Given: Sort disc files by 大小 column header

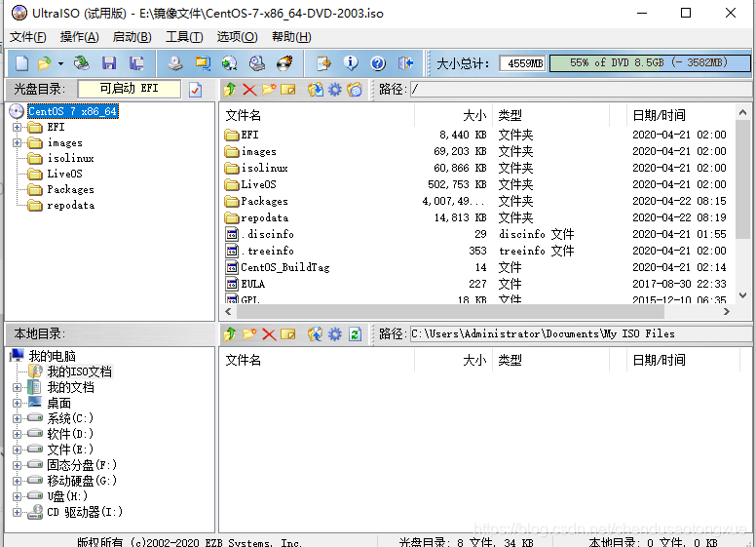Looking at the screenshot, I should (454, 115).
